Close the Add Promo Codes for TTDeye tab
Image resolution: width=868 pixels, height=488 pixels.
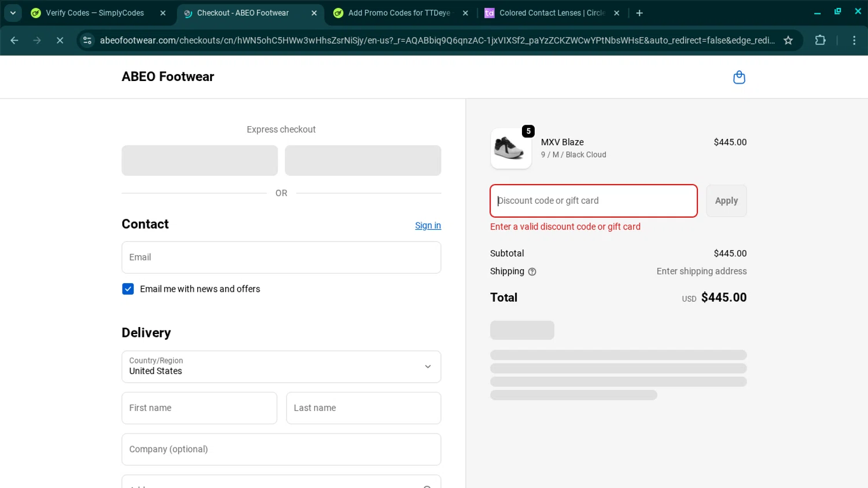point(465,13)
